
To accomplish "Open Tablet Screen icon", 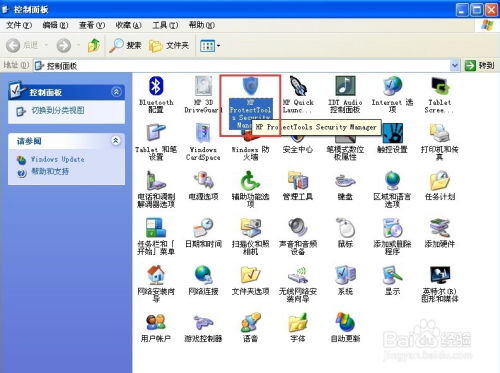I will tap(440, 86).
